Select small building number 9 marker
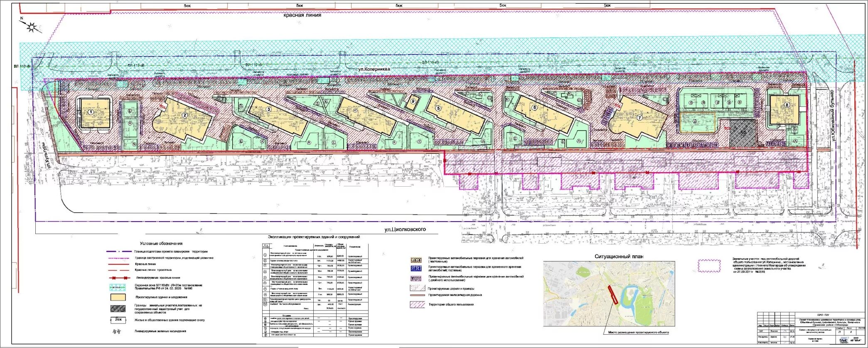868x348 pixels. click(413, 101)
